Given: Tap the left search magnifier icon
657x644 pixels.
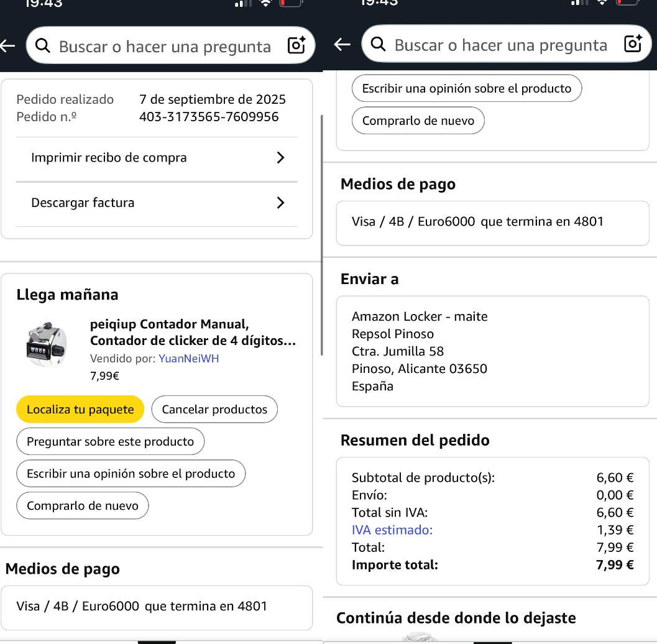Looking at the screenshot, I should pyautogui.click(x=43, y=45).
